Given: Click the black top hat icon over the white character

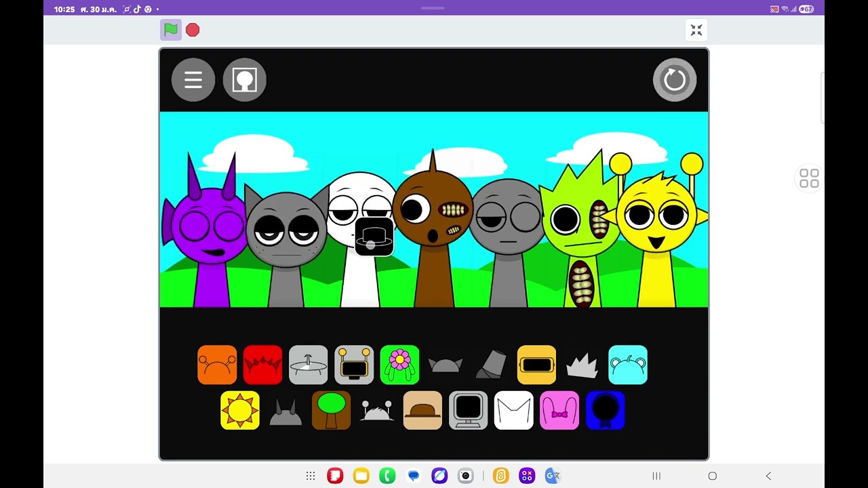Looking at the screenshot, I should click(x=374, y=237).
